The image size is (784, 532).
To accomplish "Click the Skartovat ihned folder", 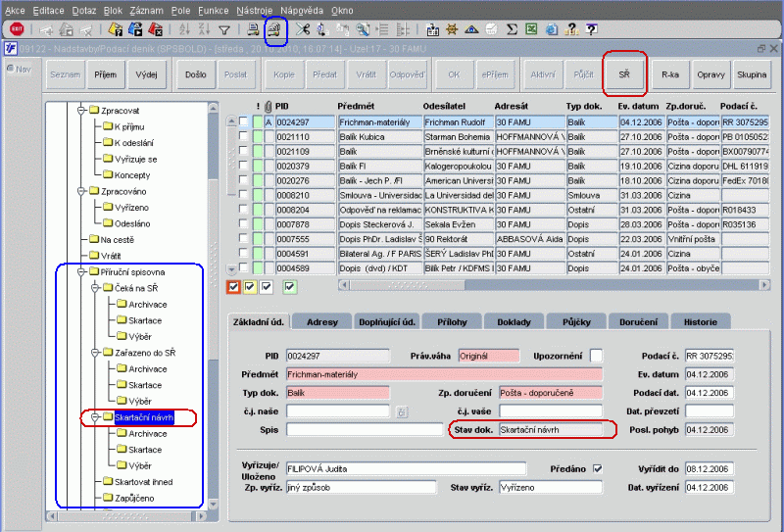I will (x=137, y=482).
